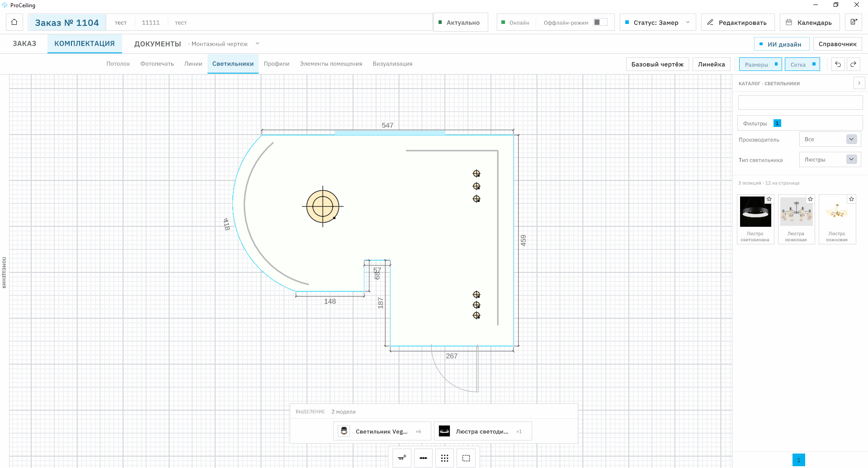Toggle the Размеры dimensions display

[x=760, y=65]
